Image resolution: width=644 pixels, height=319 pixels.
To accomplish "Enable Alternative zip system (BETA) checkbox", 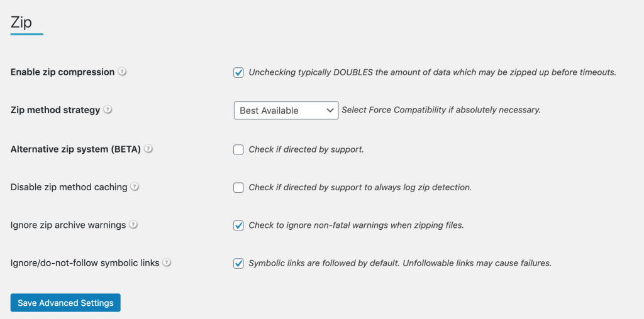I will (238, 149).
